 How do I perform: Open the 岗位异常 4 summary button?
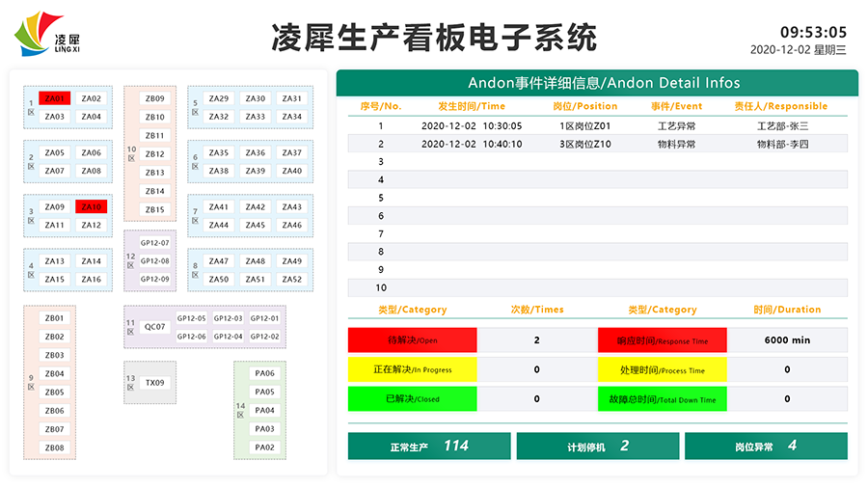765,447
